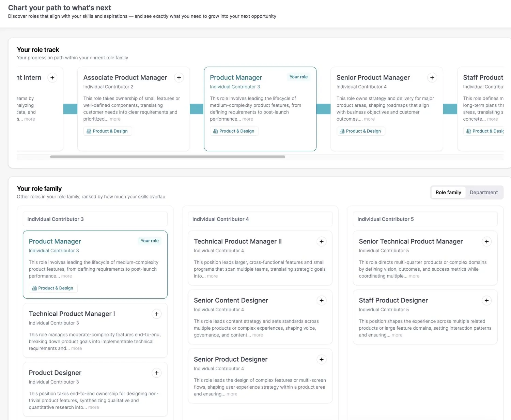The width and height of the screenshot is (511, 420).
Task: Click plus icon on Senior Product Manager card
Action: point(432,78)
